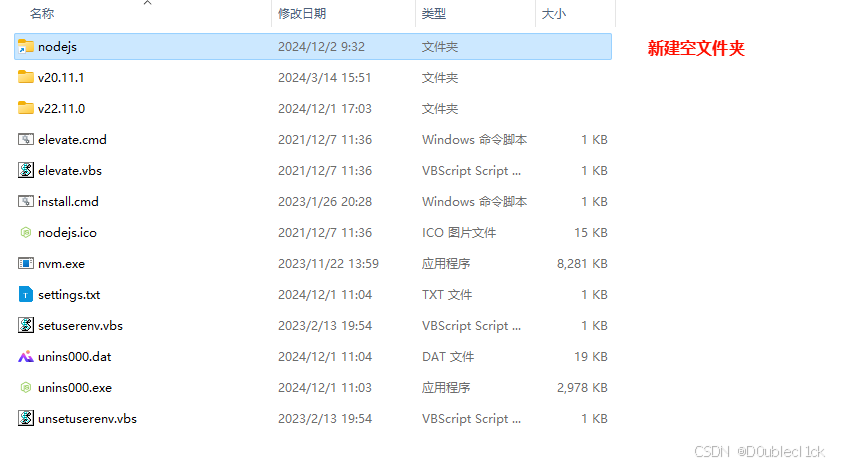
Task: Click the install.cmd file icon
Action: click(x=25, y=202)
